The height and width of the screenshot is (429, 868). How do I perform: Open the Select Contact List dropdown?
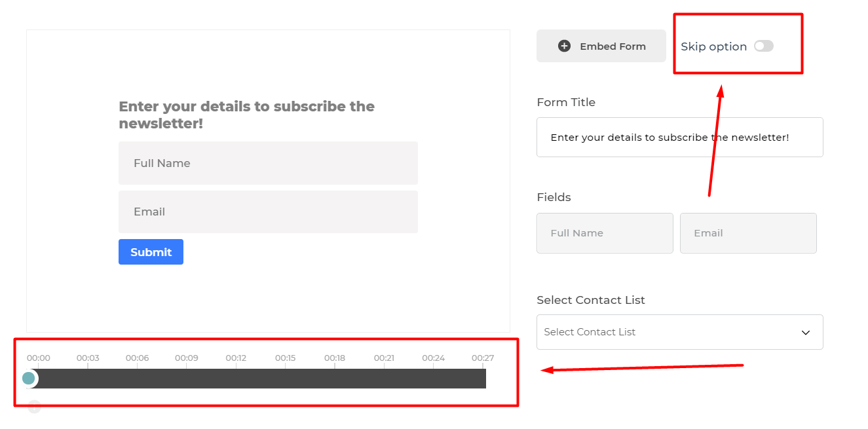tap(679, 332)
